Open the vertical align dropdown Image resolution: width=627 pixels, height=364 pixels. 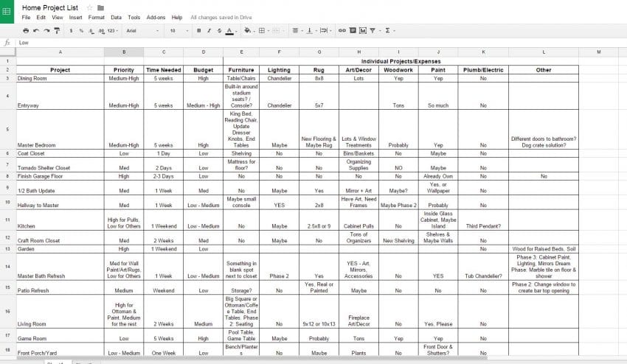click(311, 30)
